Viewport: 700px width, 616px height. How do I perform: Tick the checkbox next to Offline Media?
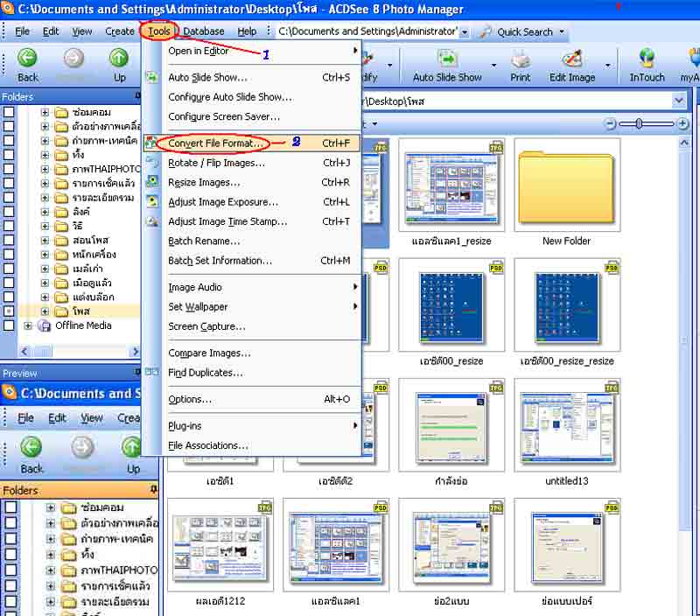click(x=9, y=325)
